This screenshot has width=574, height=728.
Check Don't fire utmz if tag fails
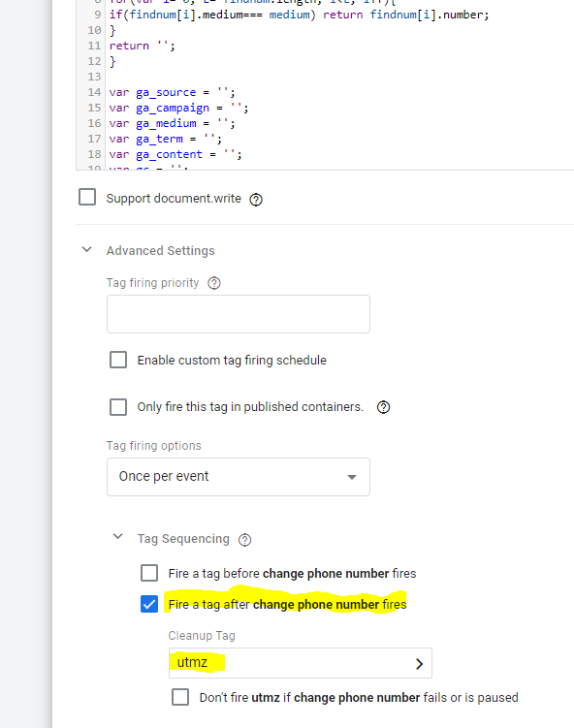pos(180,697)
